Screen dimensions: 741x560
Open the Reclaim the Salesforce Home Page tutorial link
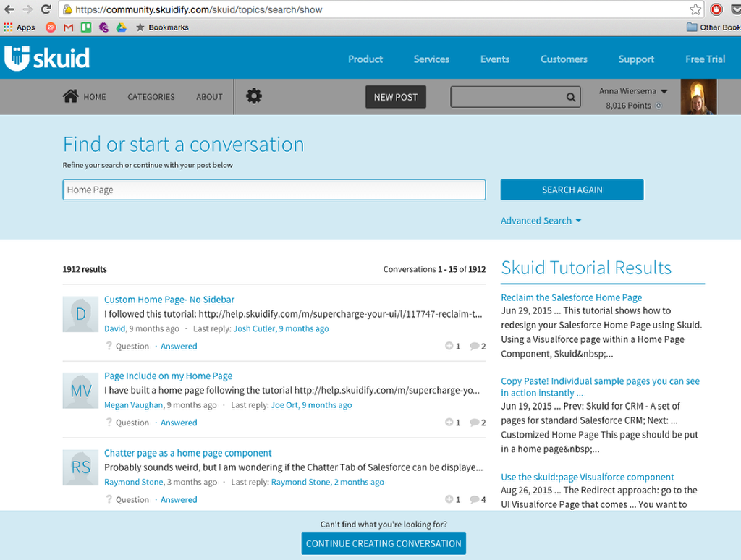click(571, 297)
